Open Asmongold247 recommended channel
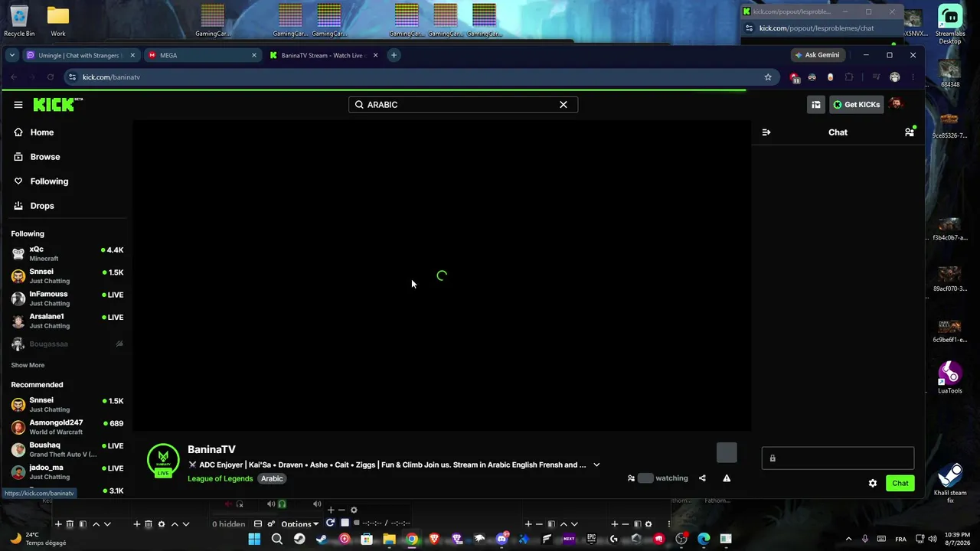This screenshot has height=551, width=980. click(67, 427)
